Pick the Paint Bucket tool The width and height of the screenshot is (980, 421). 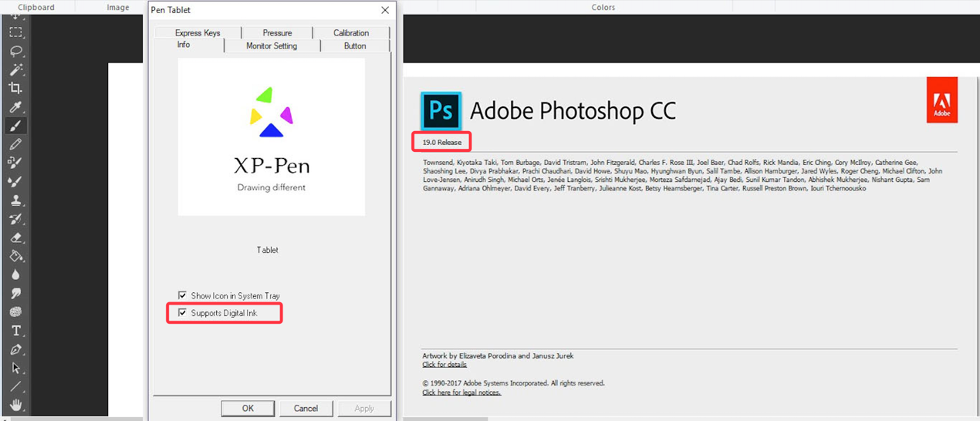[15, 256]
